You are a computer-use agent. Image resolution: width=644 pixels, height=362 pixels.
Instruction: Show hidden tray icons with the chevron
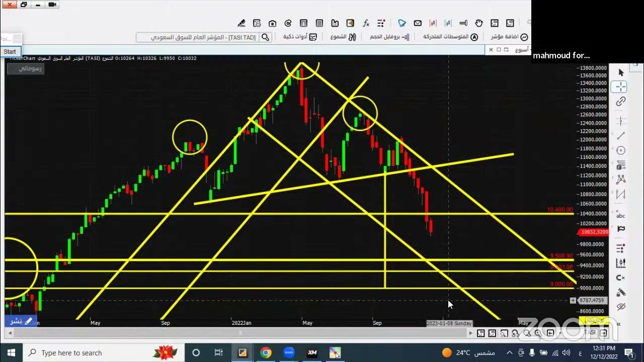pyautogui.click(x=509, y=352)
